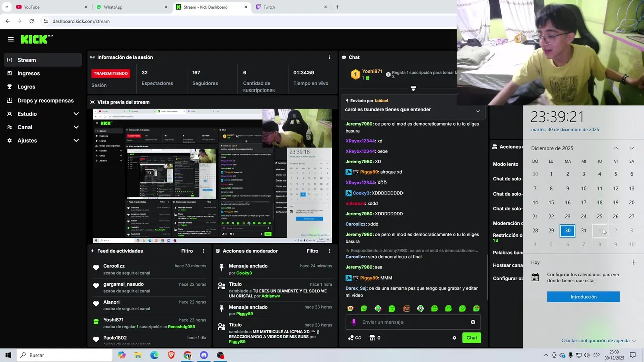Click the purple microphone icon in chat box
The width and height of the screenshot is (644, 362).
(354, 322)
